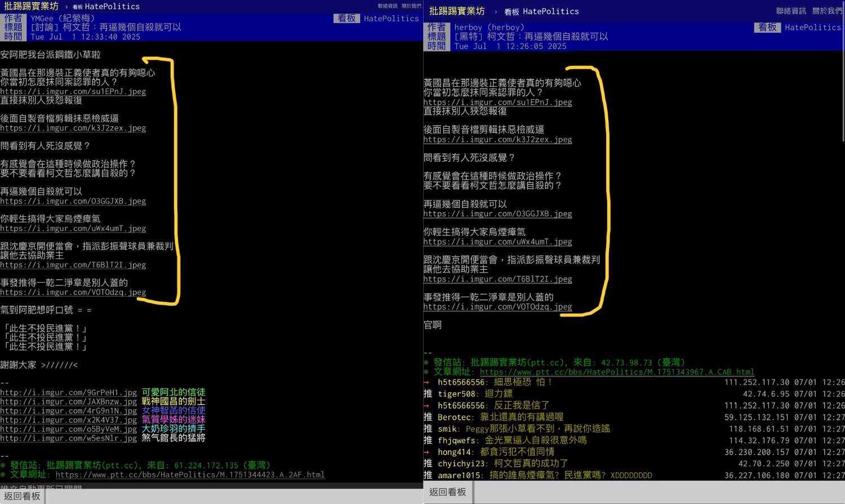Click signature text 氣質學姊的迷妹

tap(174, 420)
